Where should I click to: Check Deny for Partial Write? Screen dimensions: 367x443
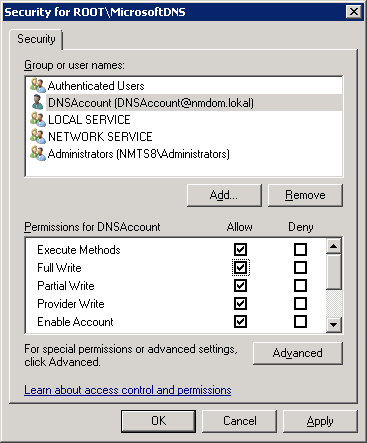300,285
